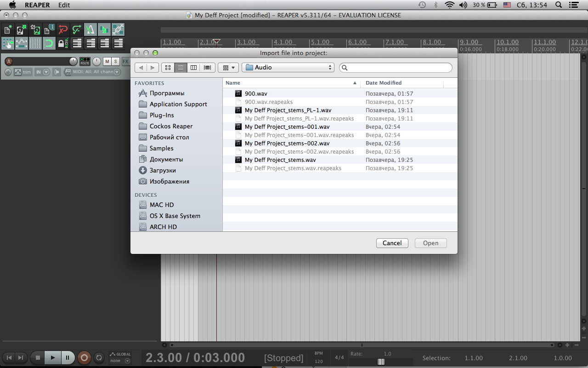This screenshot has width=588, height=368.
Task: Click the transport Stop button
Action: [38, 357]
